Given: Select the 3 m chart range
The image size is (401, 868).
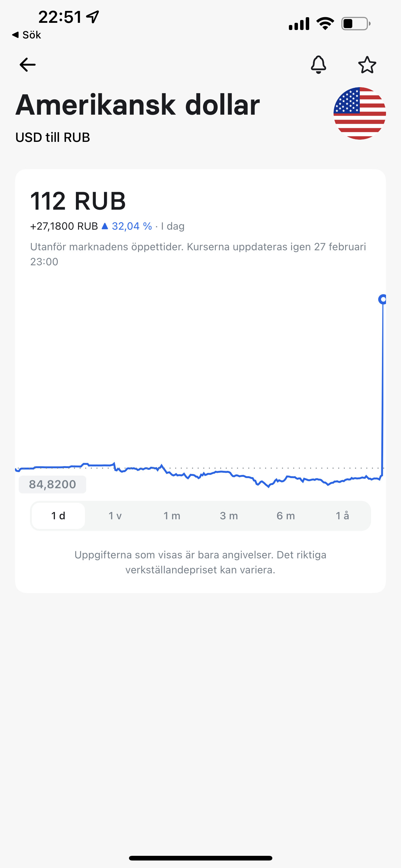Looking at the screenshot, I should pyautogui.click(x=229, y=516).
